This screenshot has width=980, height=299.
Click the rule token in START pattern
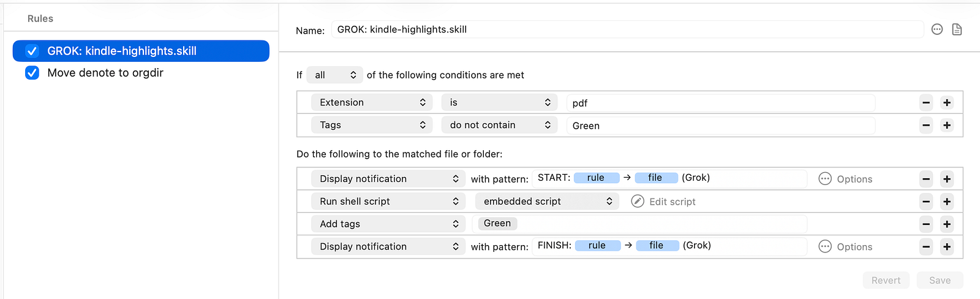(x=596, y=178)
